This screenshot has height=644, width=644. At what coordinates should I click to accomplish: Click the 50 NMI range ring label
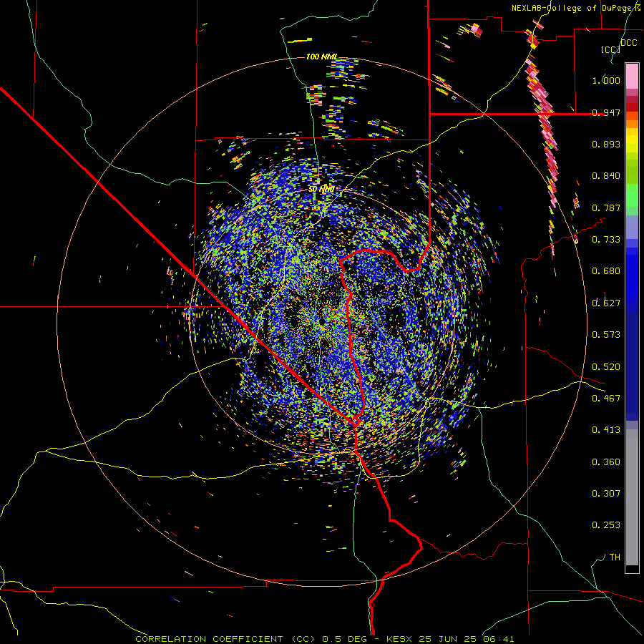point(321,190)
